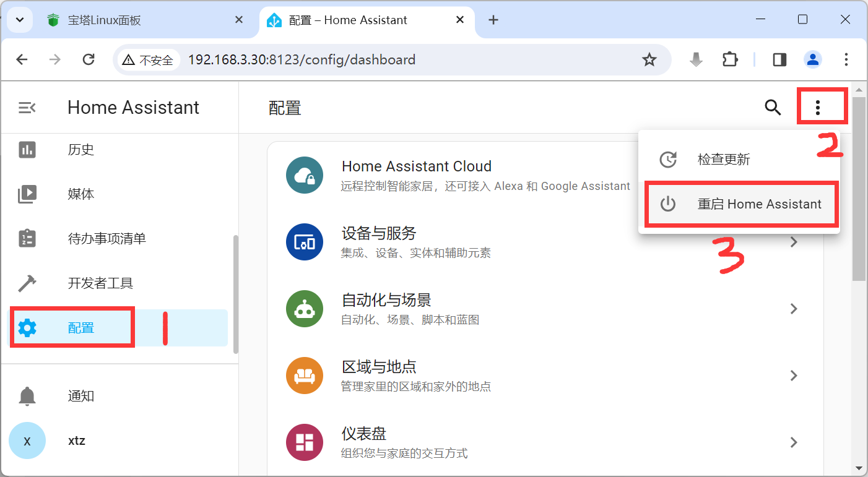Screen dimensions: 868x477
Task: Click the scrollbar down arrow
Action: pos(859,468)
